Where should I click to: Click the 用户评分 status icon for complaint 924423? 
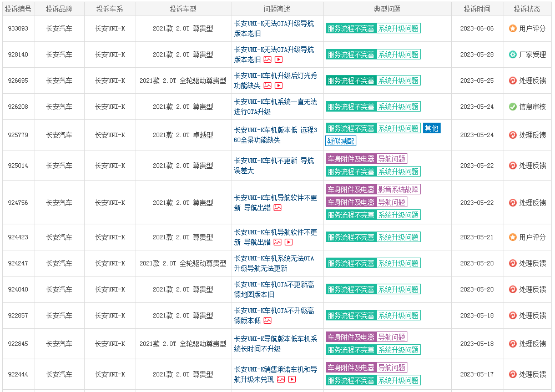click(512, 237)
